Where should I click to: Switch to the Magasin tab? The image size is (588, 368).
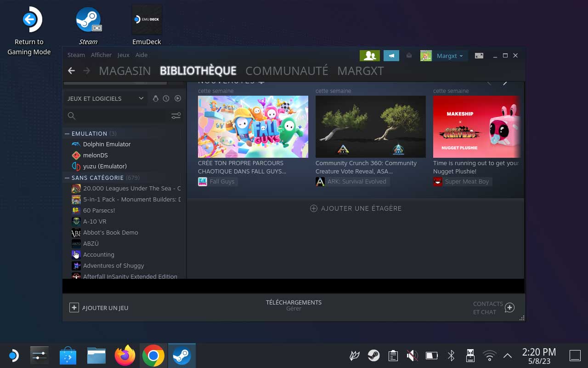(x=125, y=71)
